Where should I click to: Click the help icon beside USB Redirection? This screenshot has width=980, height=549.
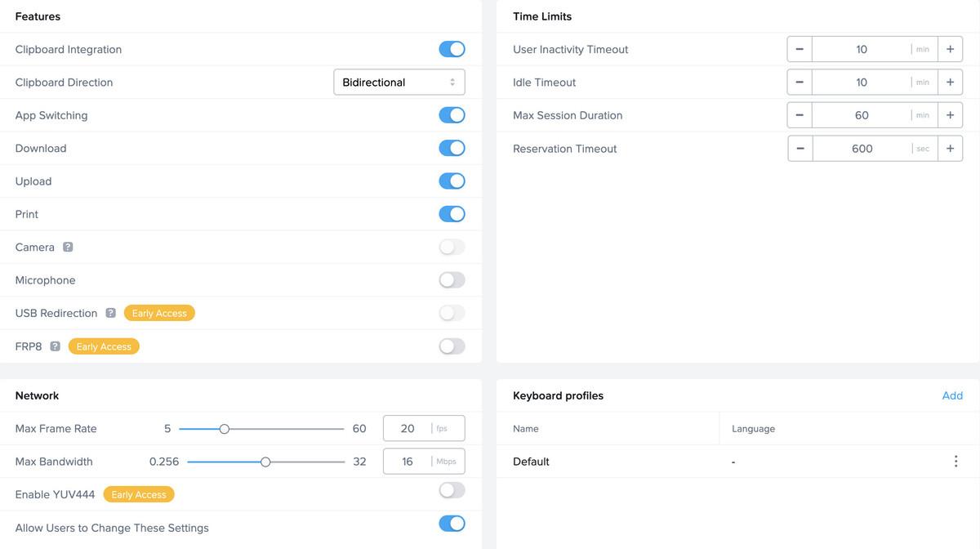pos(110,313)
